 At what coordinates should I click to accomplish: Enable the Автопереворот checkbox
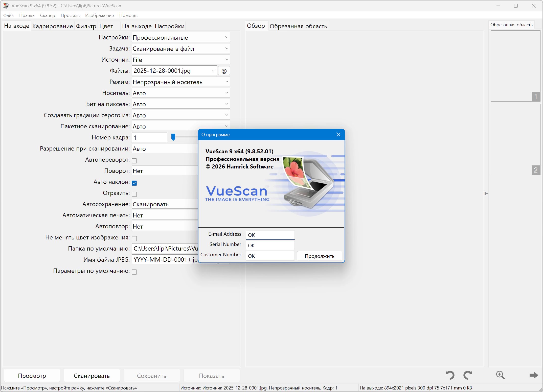tap(134, 161)
